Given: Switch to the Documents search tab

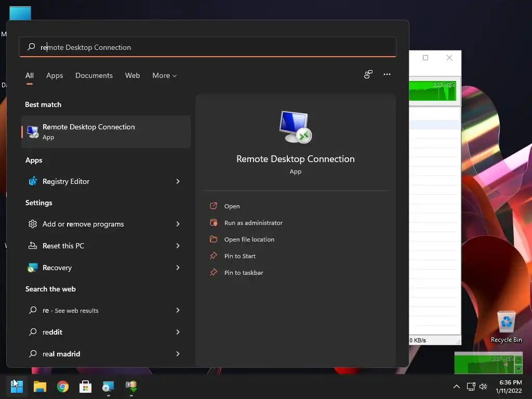Looking at the screenshot, I should (94, 75).
